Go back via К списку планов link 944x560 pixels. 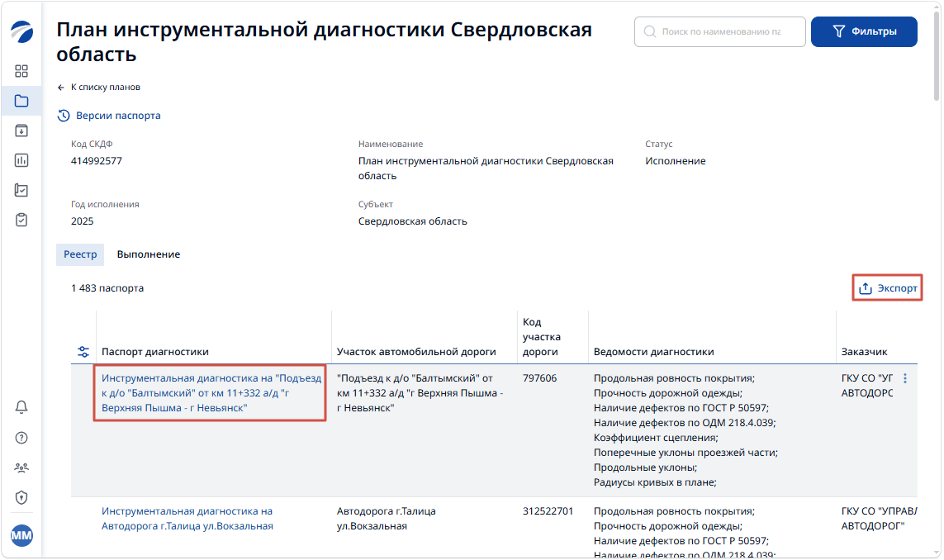tap(99, 88)
